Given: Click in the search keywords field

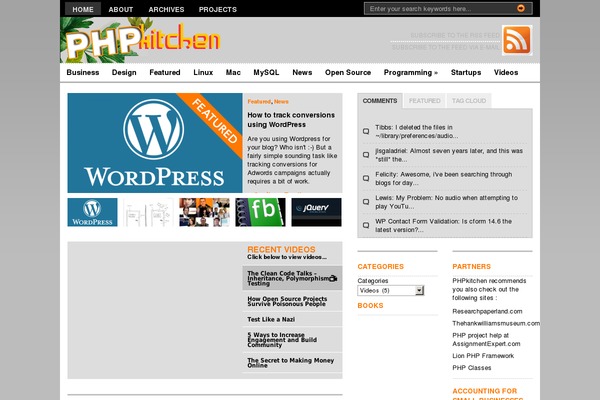Looking at the screenshot, I should pos(440,8).
